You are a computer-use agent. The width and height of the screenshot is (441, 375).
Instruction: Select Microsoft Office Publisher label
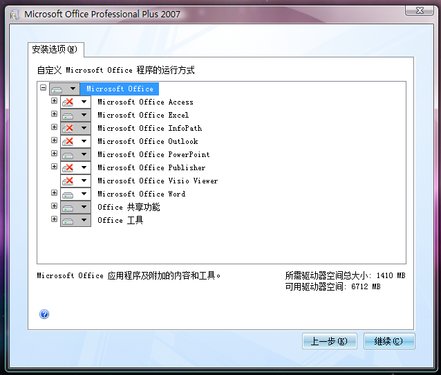[151, 167]
